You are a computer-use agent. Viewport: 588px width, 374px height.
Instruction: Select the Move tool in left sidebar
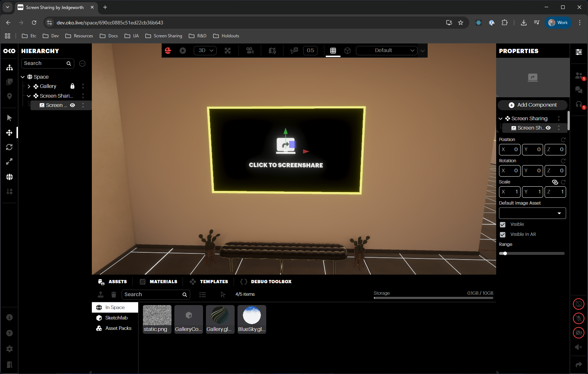(9, 133)
